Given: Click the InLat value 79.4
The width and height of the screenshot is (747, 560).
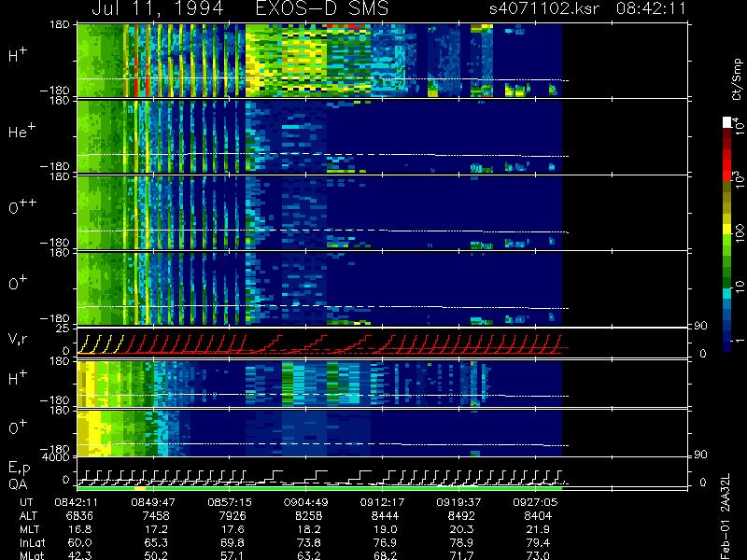Looking at the screenshot, I should pyautogui.click(x=538, y=542).
